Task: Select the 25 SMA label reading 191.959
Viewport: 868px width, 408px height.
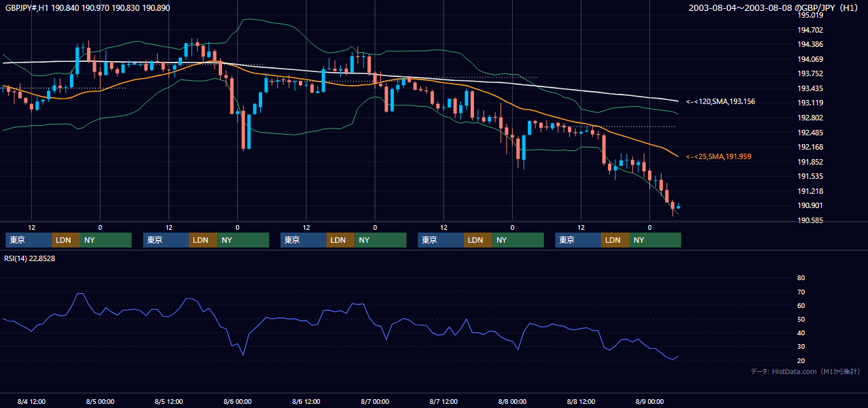Action: [x=719, y=156]
